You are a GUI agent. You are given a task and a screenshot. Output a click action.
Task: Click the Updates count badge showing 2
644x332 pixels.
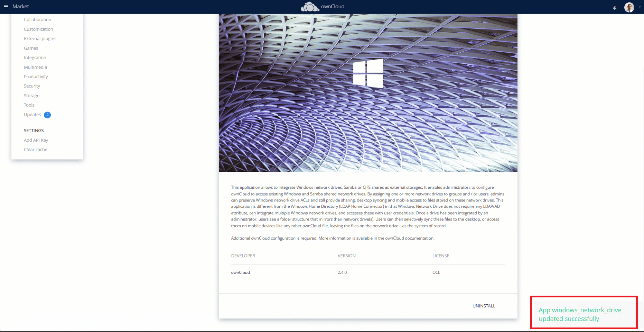pos(47,115)
